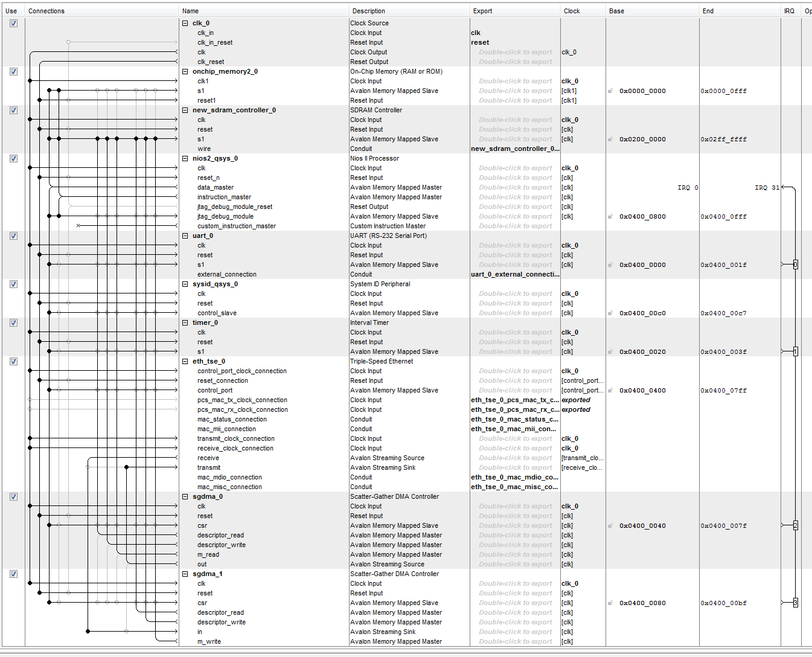Image resolution: width=812 pixels, height=657 pixels.
Task: Collapse the new_sdram_controller_0 component
Action: tap(185, 110)
